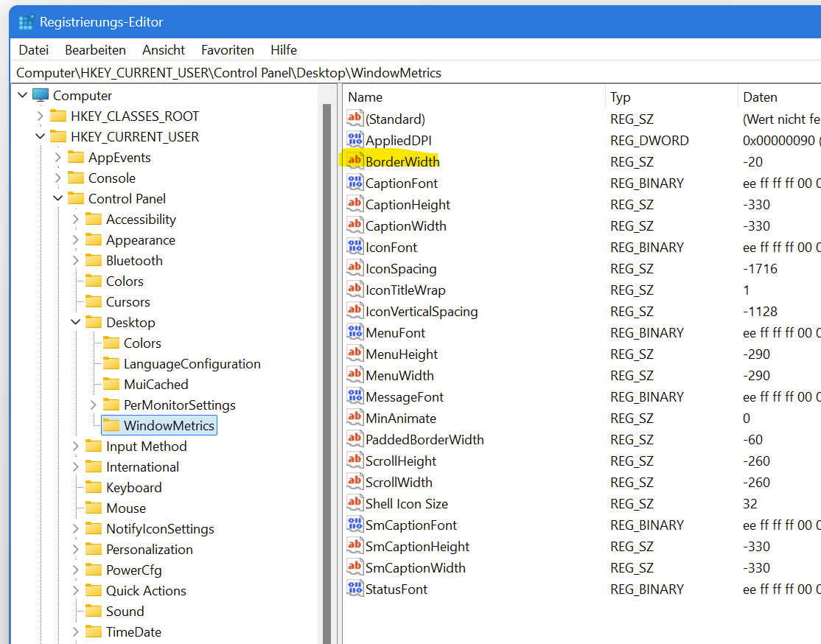Click the binary icon next to MenuFont
Image resolution: width=821 pixels, height=644 pixels.
click(355, 332)
